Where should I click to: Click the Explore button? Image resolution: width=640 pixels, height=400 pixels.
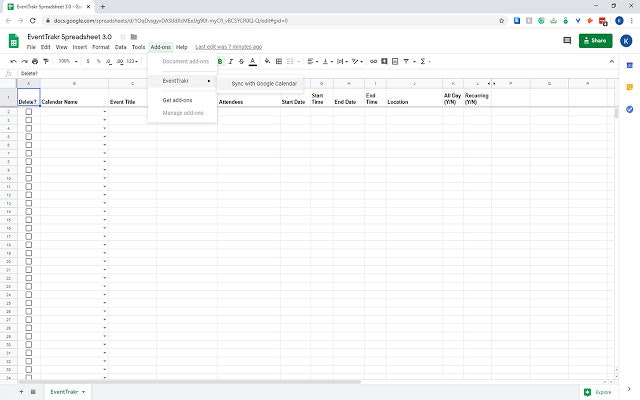(x=598, y=392)
